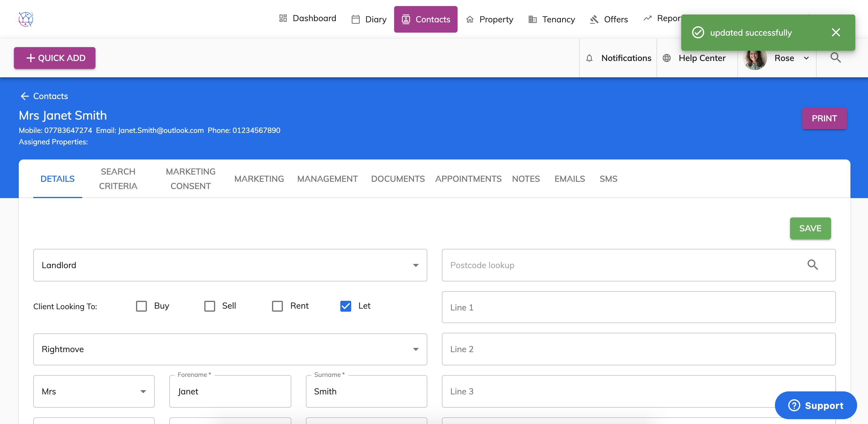Screen dimensions: 868x424
Task: Click the app logo icon
Action: [26, 19]
